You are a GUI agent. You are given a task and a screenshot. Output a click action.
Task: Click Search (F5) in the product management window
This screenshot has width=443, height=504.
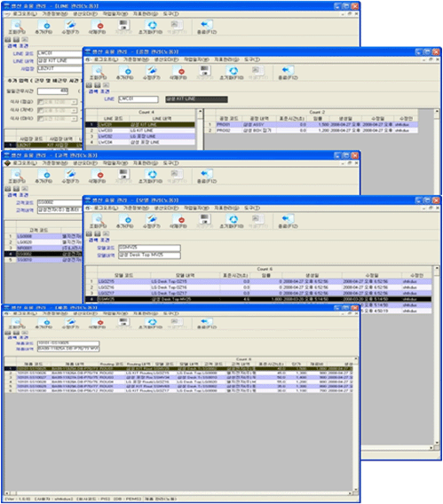(17, 323)
